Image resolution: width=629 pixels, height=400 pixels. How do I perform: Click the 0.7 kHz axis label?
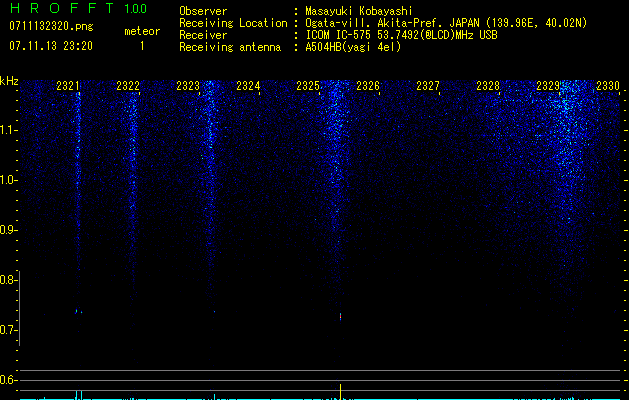tap(8, 330)
